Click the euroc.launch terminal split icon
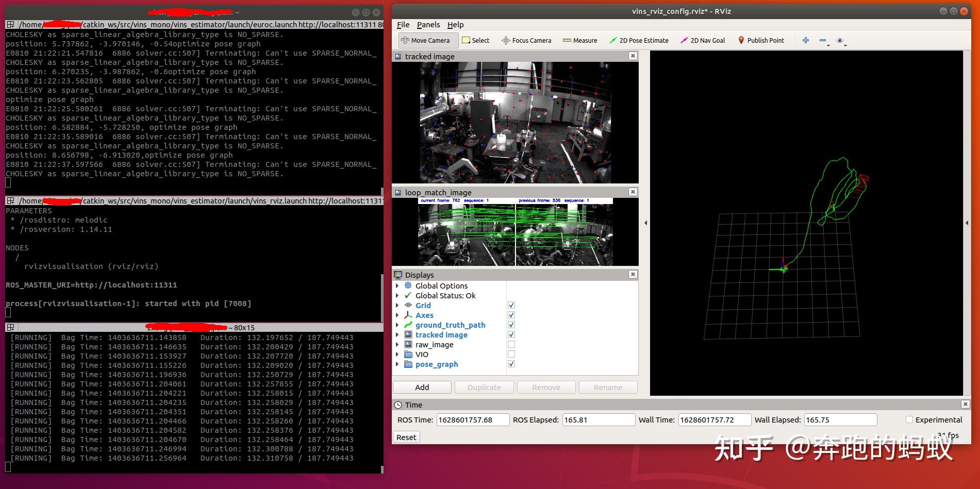 pyautogui.click(x=10, y=25)
